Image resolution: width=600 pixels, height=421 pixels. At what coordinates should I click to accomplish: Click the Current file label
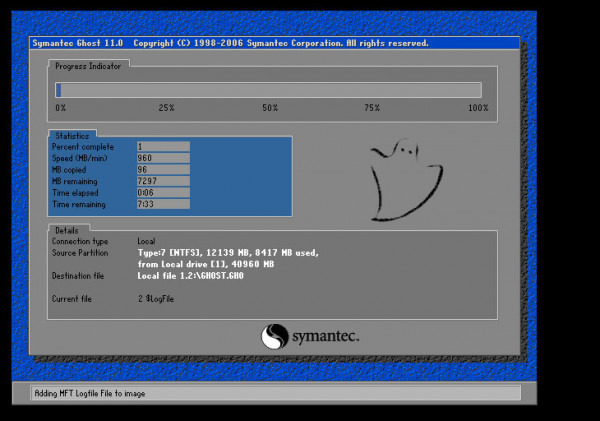tap(72, 299)
